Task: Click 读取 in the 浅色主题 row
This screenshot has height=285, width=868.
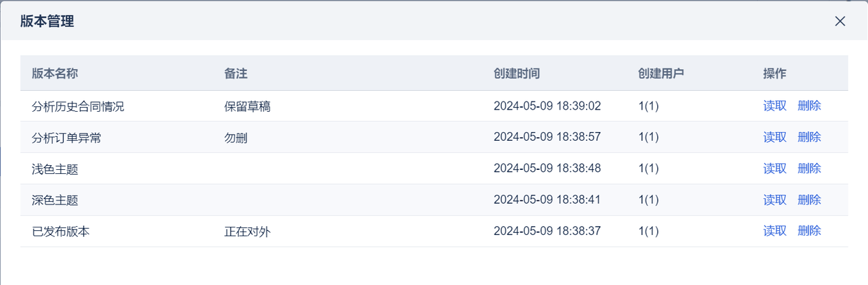Action: pos(774,169)
